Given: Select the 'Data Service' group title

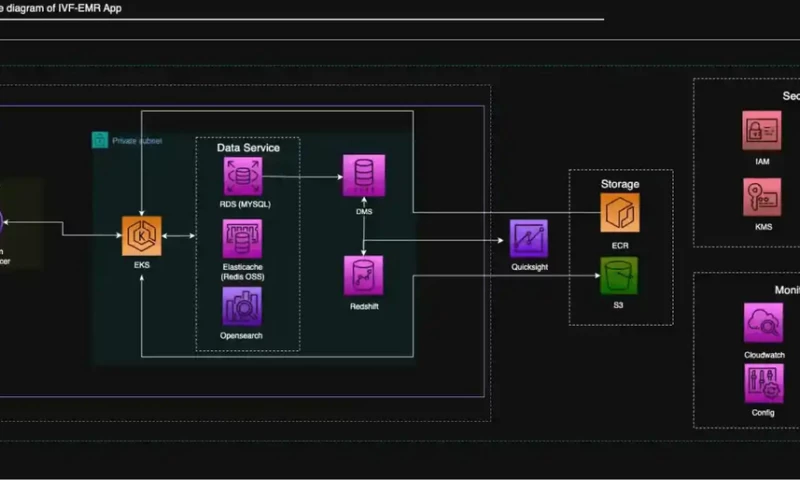Looking at the screenshot, I should pos(248,148).
